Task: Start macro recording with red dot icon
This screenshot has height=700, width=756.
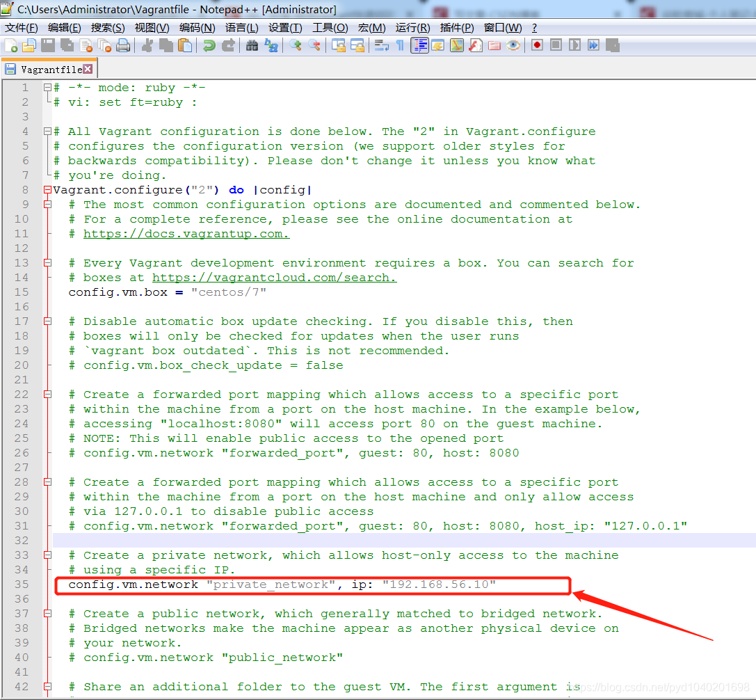Action: (537, 45)
